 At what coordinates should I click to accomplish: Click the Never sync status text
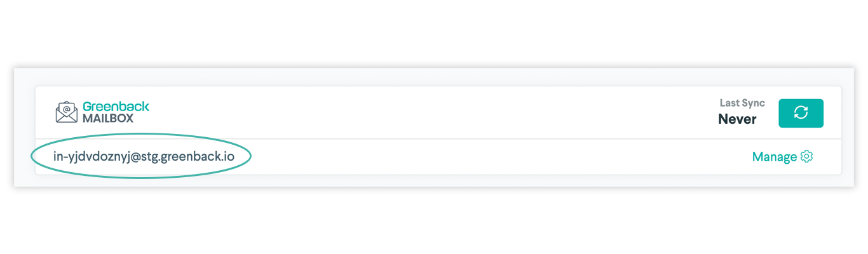click(x=737, y=119)
